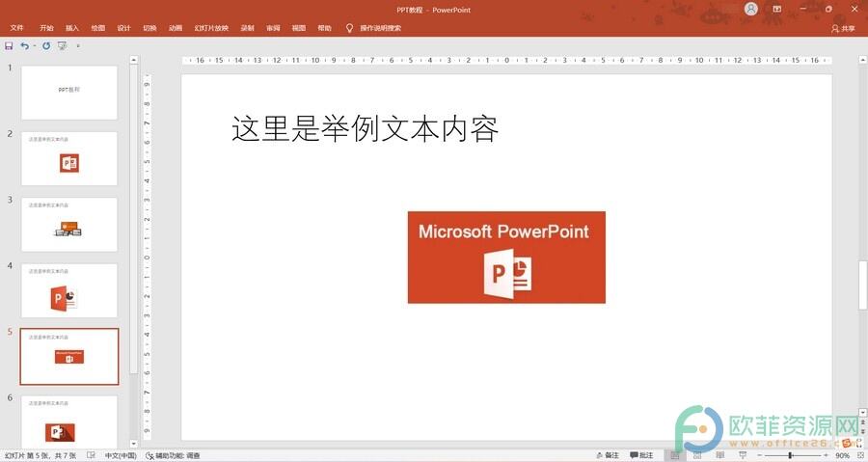This screenshot has height=462, width=868.
Task: Click thumbnail panel scroll up arrow
Action: pyautogui.click(x=133, y=59)
